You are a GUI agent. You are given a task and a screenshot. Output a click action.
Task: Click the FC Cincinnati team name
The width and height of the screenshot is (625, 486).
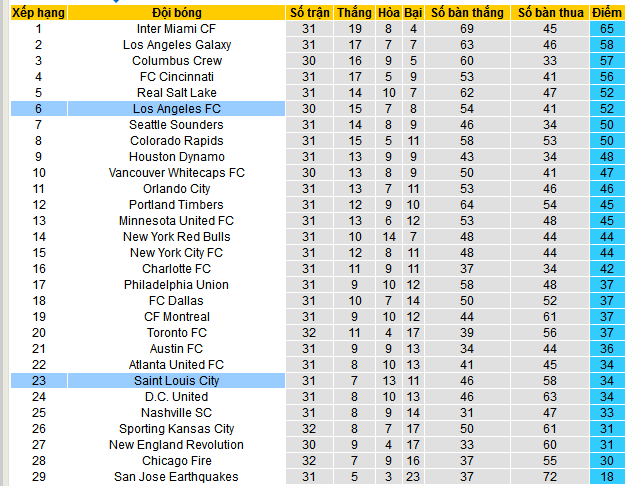click(177, 77)
